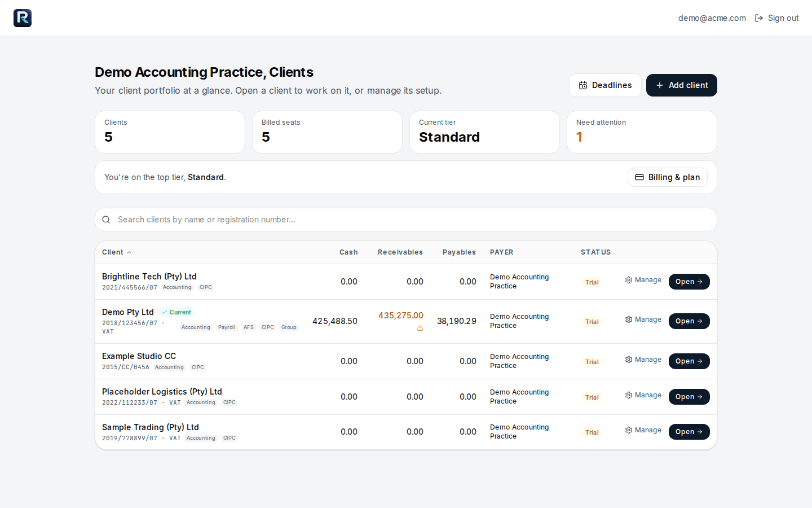Image resolution: width=812 pixels, height=508 pixels.
Task: Click the R app logo
Action: [x=23, y=18]
